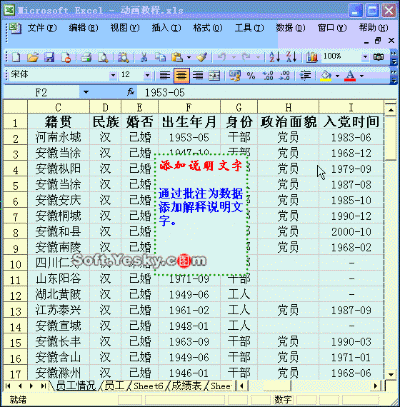Decrease decimal places
Screen dimensions: 400x407
[284, 76]
